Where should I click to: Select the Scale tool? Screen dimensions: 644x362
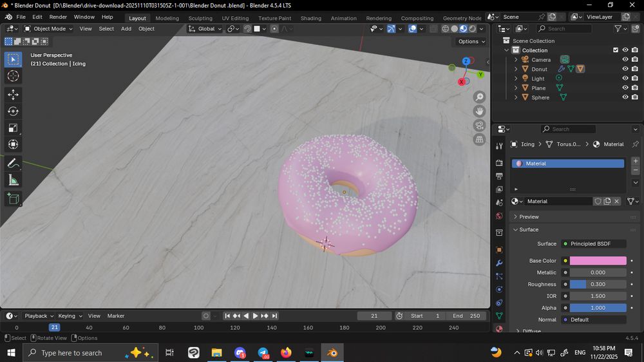(x=13, y=128)
